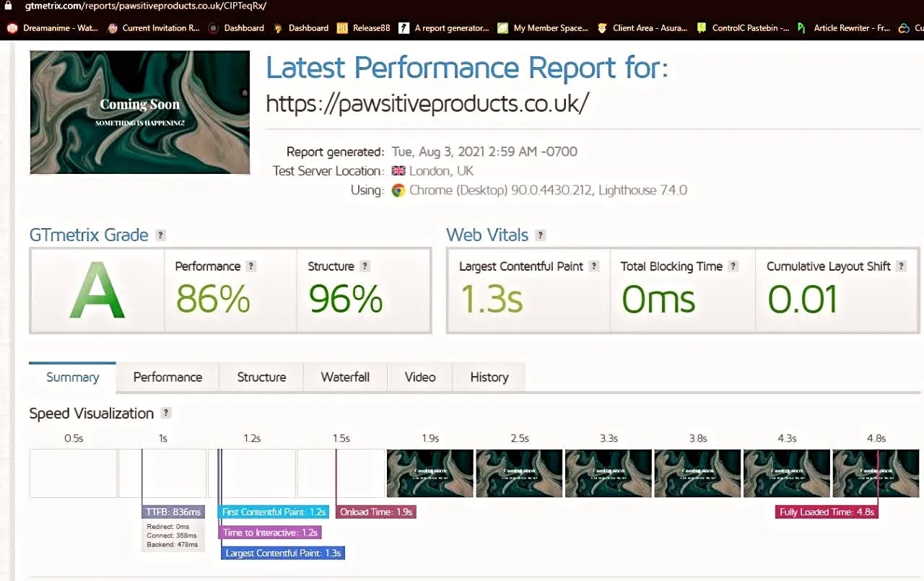Click the 0ms Total Blocking Time value
This screenshot has height=581, width=924.
click(x=658, y=299)
